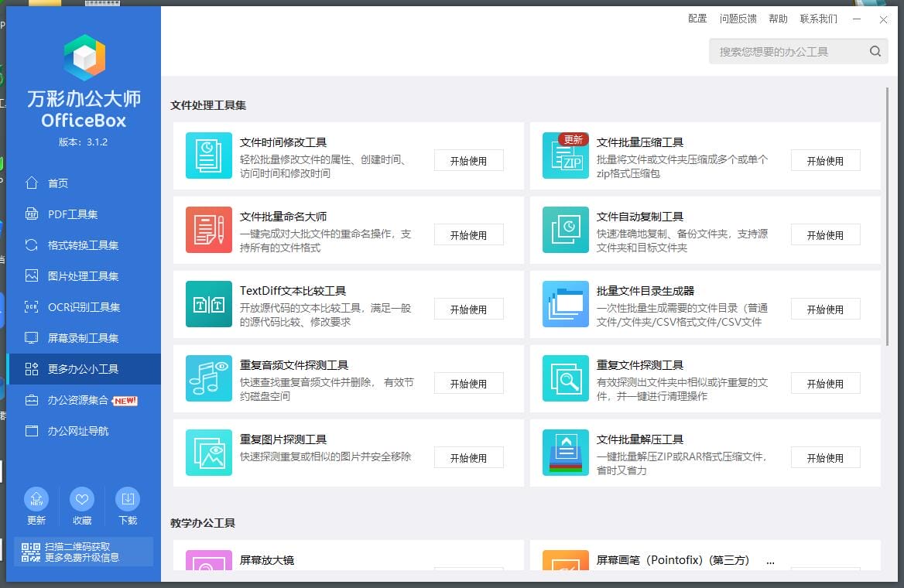The image size is (904, 588).
Task: Click TextDiff文本比较工具 icon
Action: coord(209,304)
